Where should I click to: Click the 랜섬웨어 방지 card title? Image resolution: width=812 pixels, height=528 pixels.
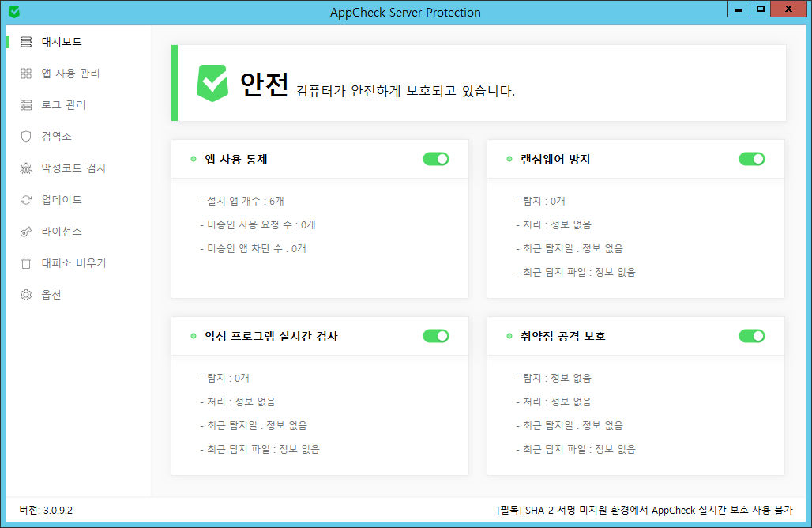click(555, 159)
